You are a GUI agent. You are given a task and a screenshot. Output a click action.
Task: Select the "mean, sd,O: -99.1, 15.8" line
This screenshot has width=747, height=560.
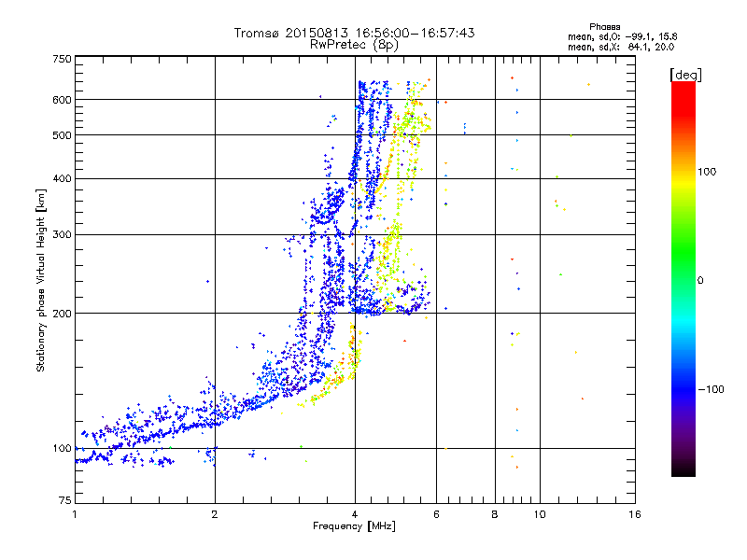coord(622,36)
